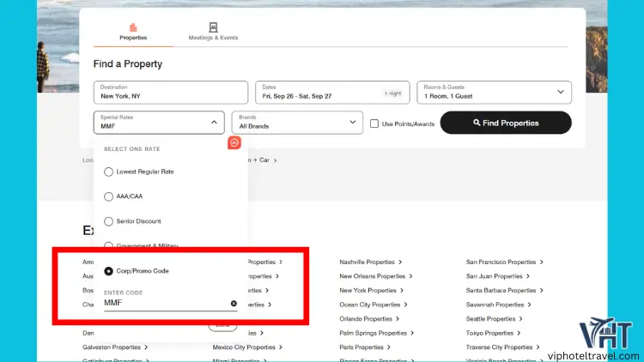
Task: Open the Brands All Brands dropdown
Action: point(297,123)
